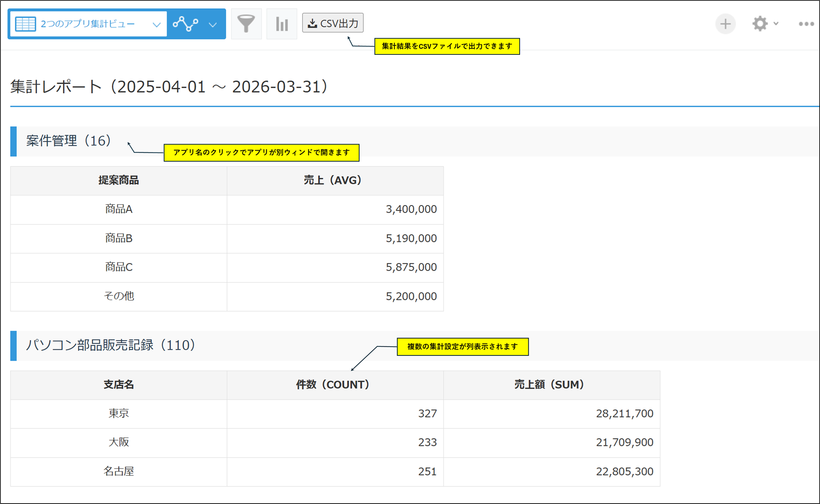Add a record with plus icon

coord(725,24)
